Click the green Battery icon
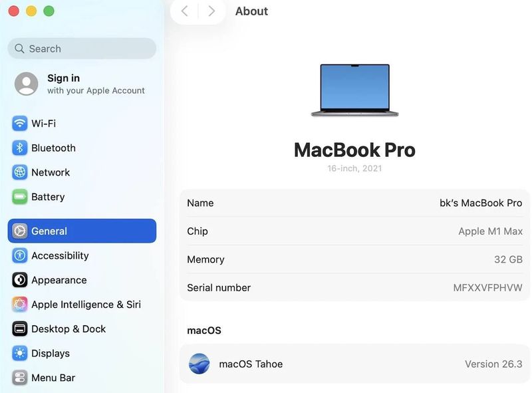 point(20,197)
